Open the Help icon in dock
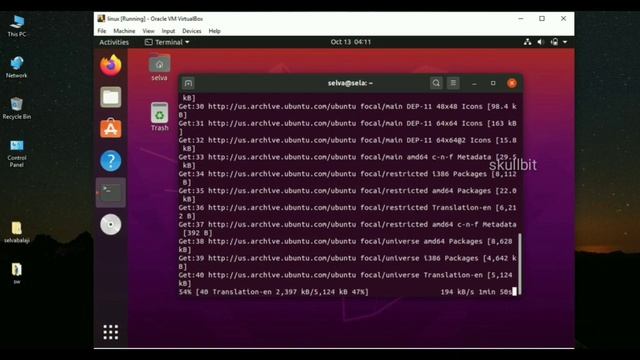 (x=111, y=160)
